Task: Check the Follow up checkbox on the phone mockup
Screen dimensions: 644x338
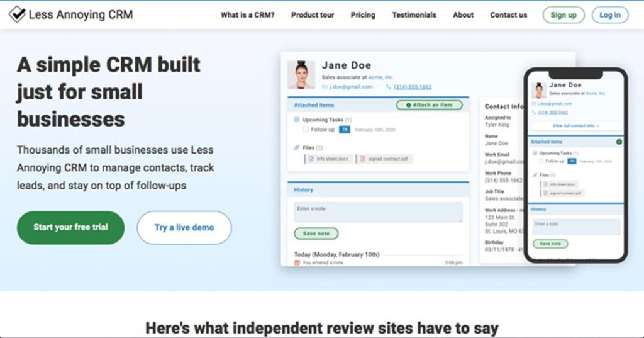Action: click(541, 161)
